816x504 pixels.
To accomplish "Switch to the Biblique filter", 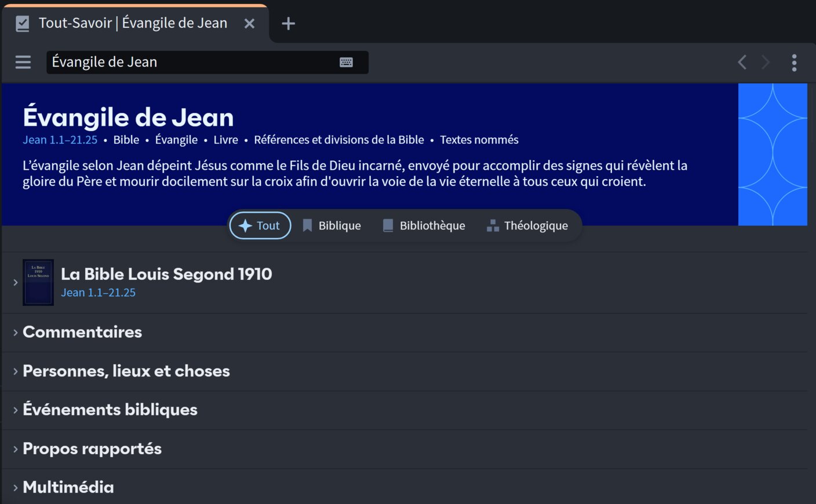I will [331, 226].
